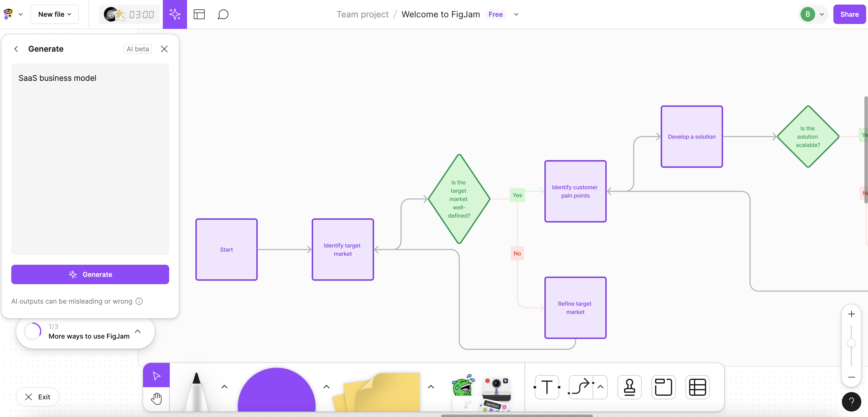The image size is (868, 417).
Task: Toggle the AI sparkle button
Action: pyautogui.click(x=175, y=14)
